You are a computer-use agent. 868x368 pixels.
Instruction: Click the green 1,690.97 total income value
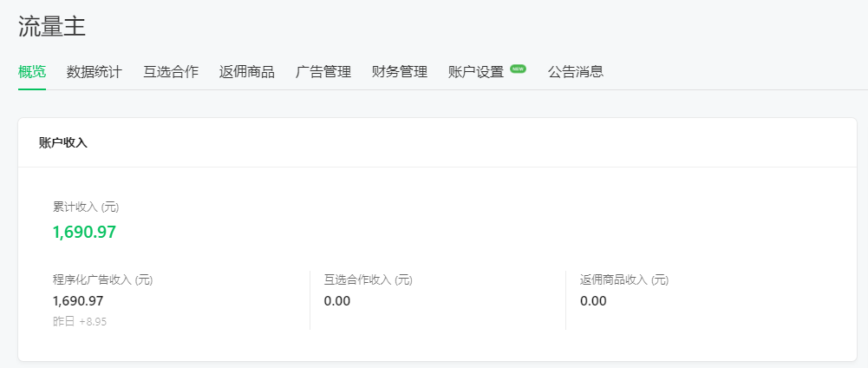84,232
